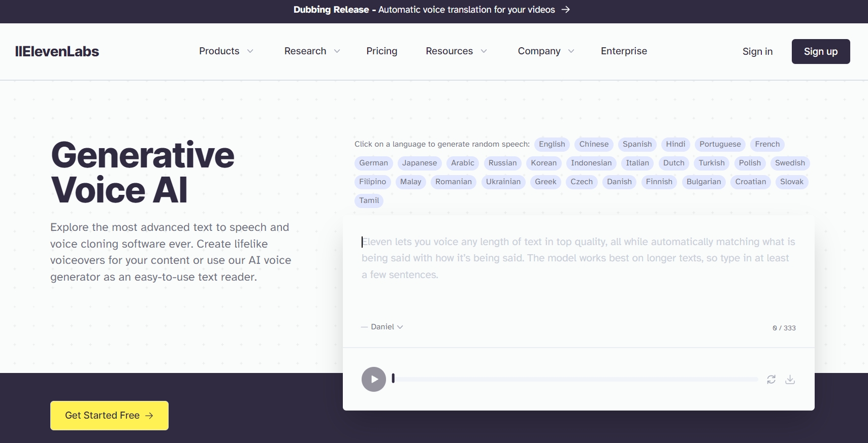Expand the Products menu
Image resolution: width=868 pixels, height=443 pixels.
226,51
